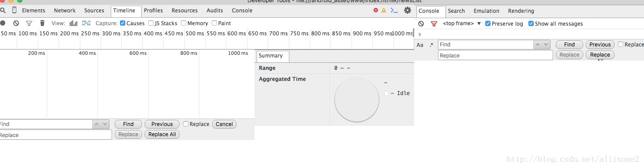Switch to bar chart frames view
The image size is (644, 168).
pos(74,23)
